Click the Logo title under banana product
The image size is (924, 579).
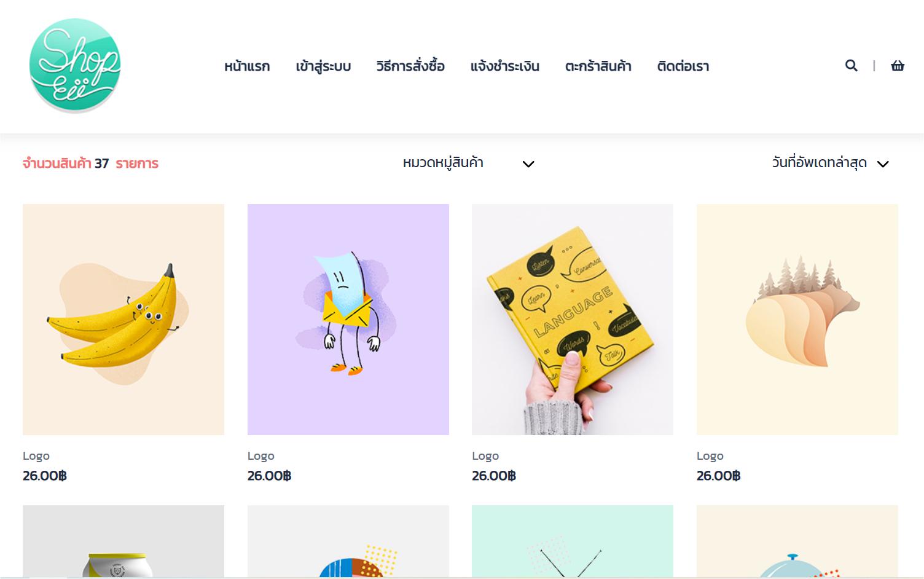pos(36,456)
